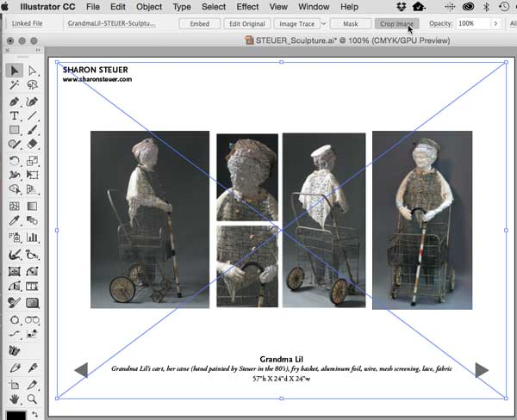Select the Type tool

14,116
